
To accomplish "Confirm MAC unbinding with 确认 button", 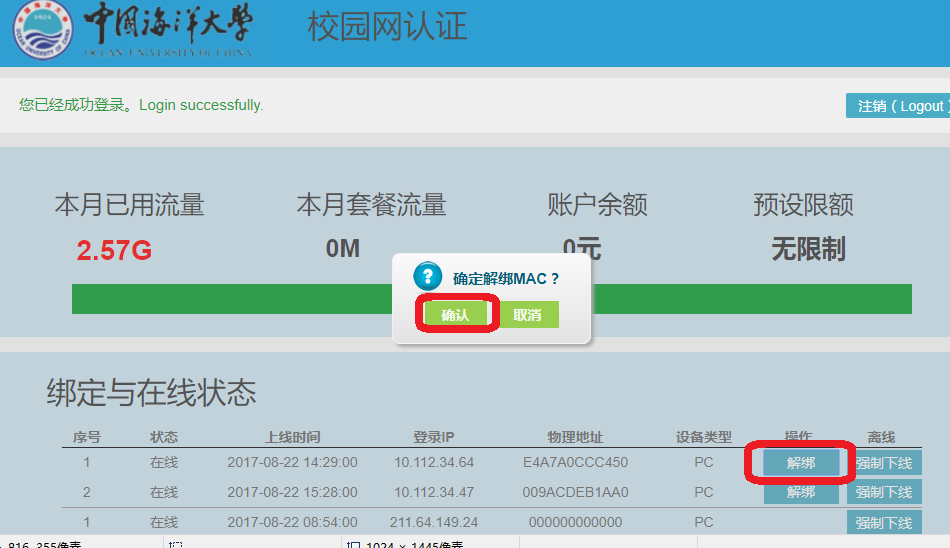I will click(455, 315).
